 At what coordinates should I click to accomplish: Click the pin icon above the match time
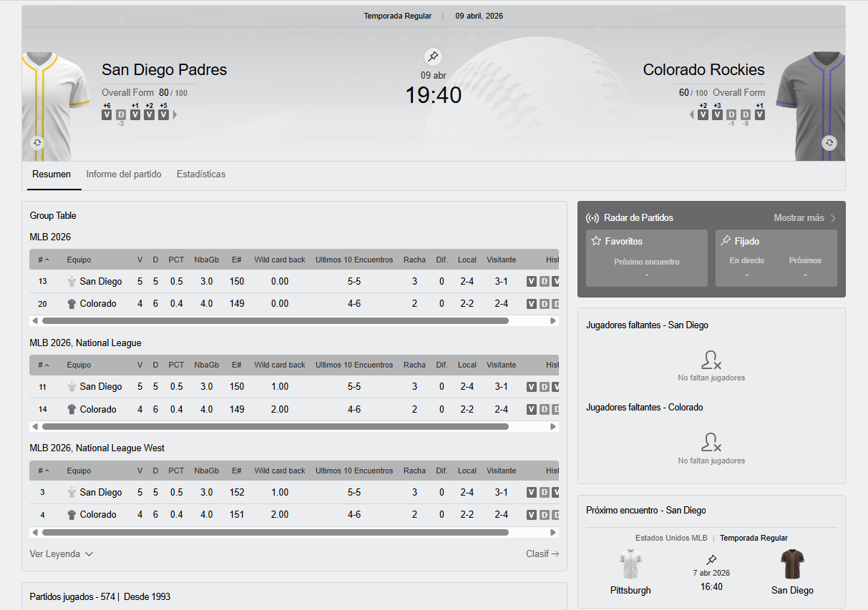click(433, 56)
